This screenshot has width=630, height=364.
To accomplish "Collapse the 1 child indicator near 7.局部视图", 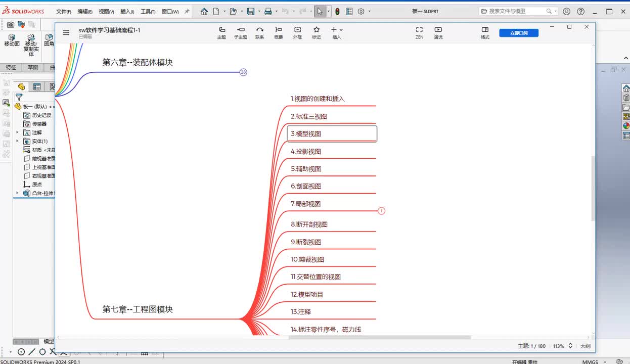I will click(x=382, y=211).
